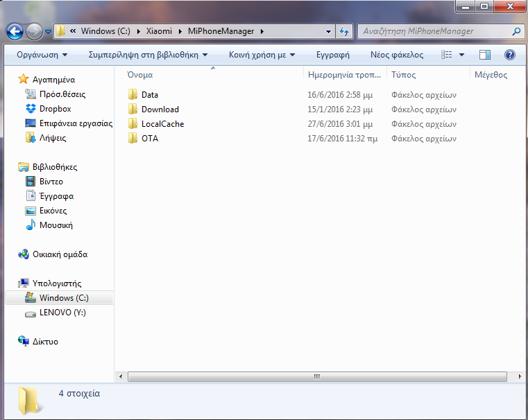528x420 pixels.
Task: Expand the arrow after MiPhoneManager in the path
Action: click(262, 31)
